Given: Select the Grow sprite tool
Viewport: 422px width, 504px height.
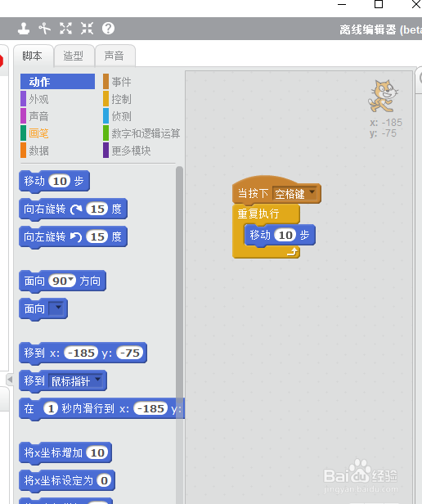Looking at the screenshot, I should 65,29.
